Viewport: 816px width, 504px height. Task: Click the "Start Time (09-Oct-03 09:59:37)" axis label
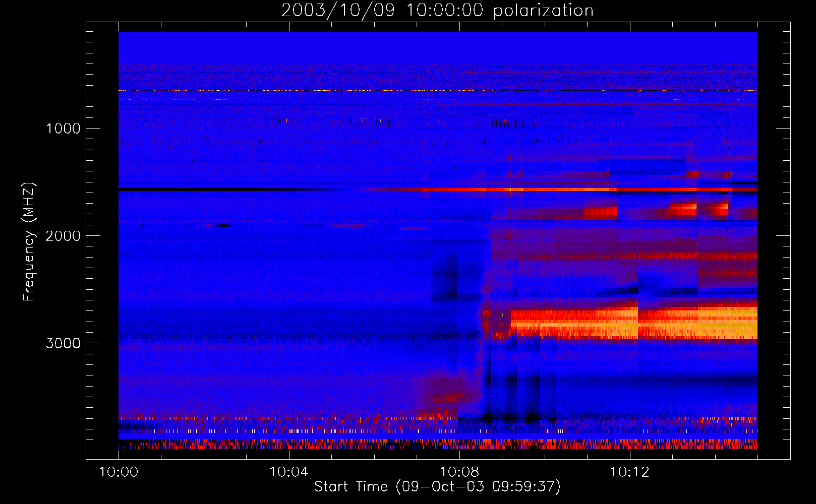[437, 487]
